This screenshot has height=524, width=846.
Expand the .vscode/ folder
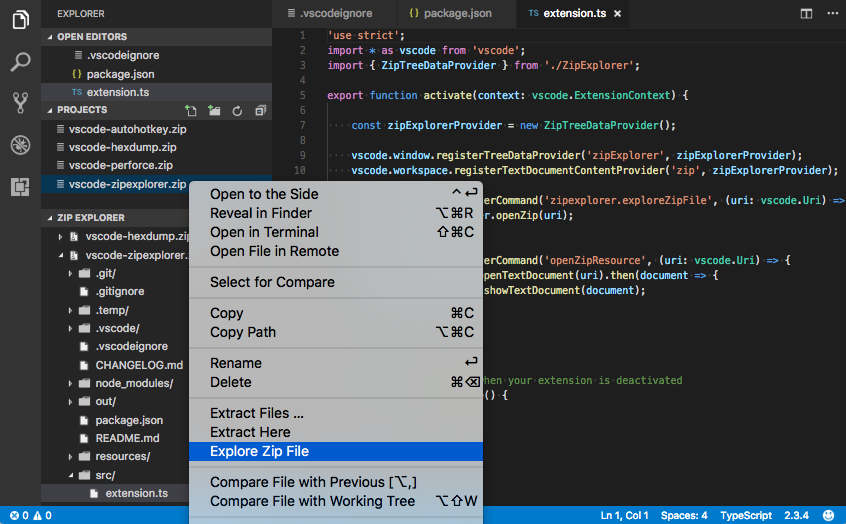[x=70, y=328]
